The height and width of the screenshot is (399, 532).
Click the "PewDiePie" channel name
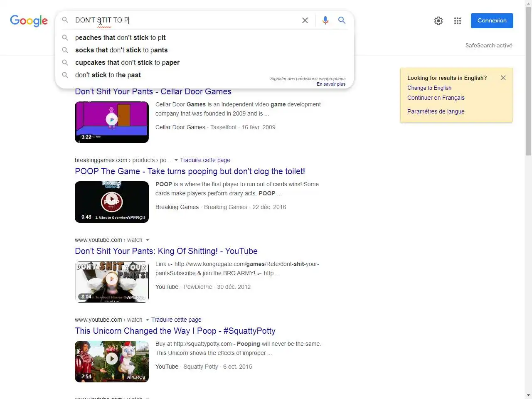click(197, 287)
